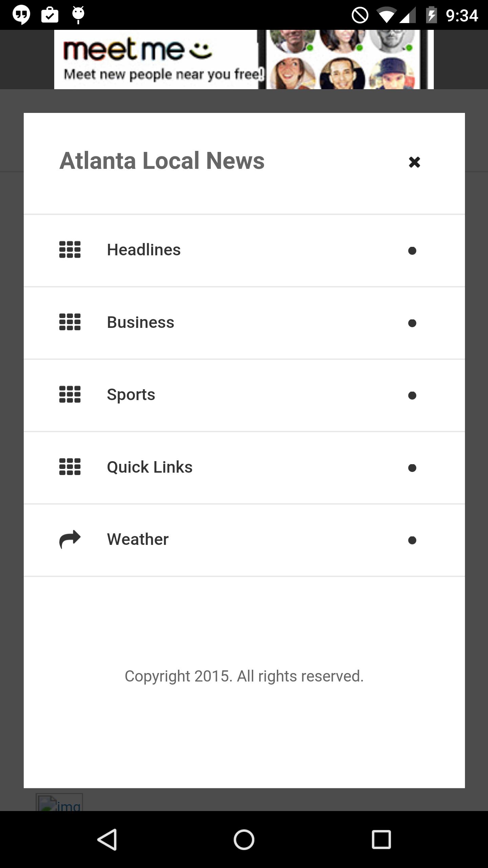This screenshot has height=868, width=488.
Task: Click the grid icon beside Sports
Action: pos(70,394)
